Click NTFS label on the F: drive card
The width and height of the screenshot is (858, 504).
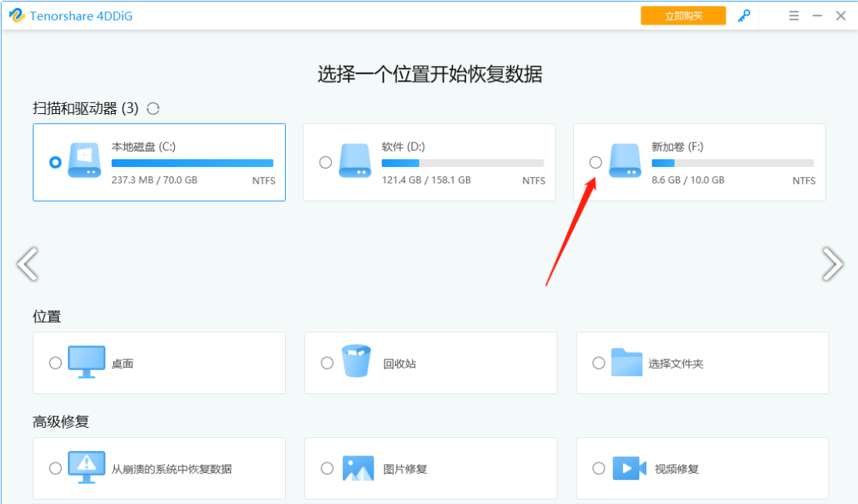804,181
